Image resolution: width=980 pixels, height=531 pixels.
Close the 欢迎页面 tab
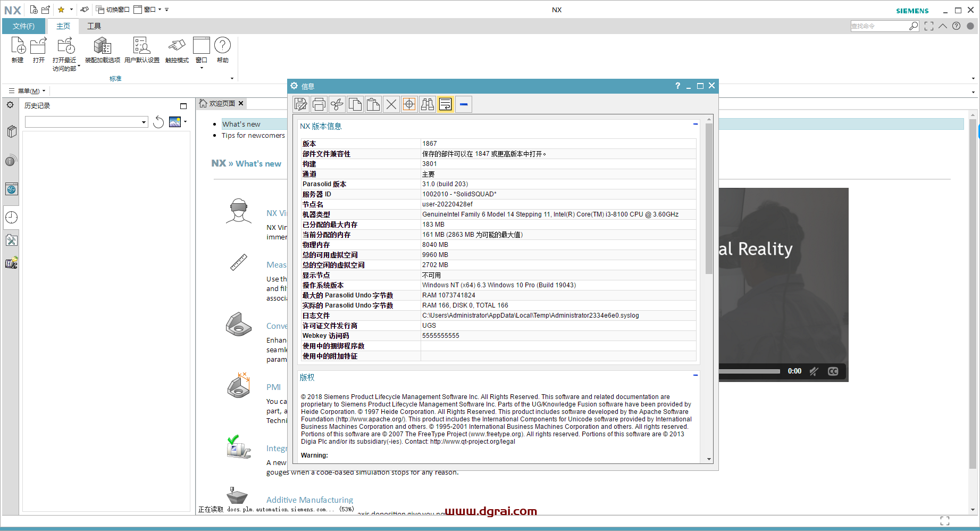(x=241, y=103)
